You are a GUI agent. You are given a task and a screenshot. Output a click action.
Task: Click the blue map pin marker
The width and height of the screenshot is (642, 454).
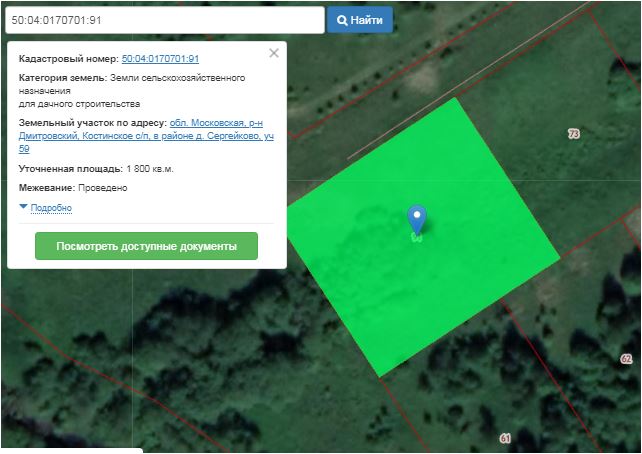(x=417, y=219)
